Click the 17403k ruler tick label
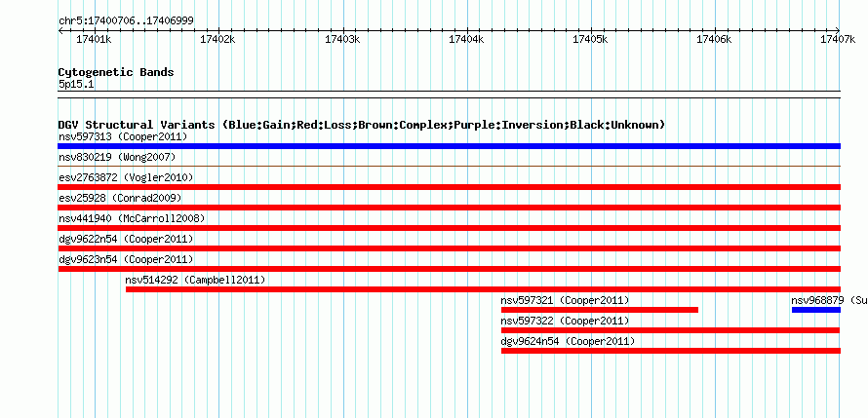 point(342,39)
